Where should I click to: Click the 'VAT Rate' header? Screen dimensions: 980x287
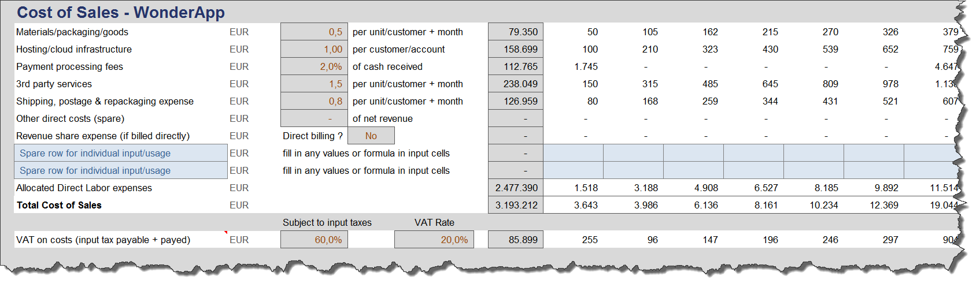[434, 223]
